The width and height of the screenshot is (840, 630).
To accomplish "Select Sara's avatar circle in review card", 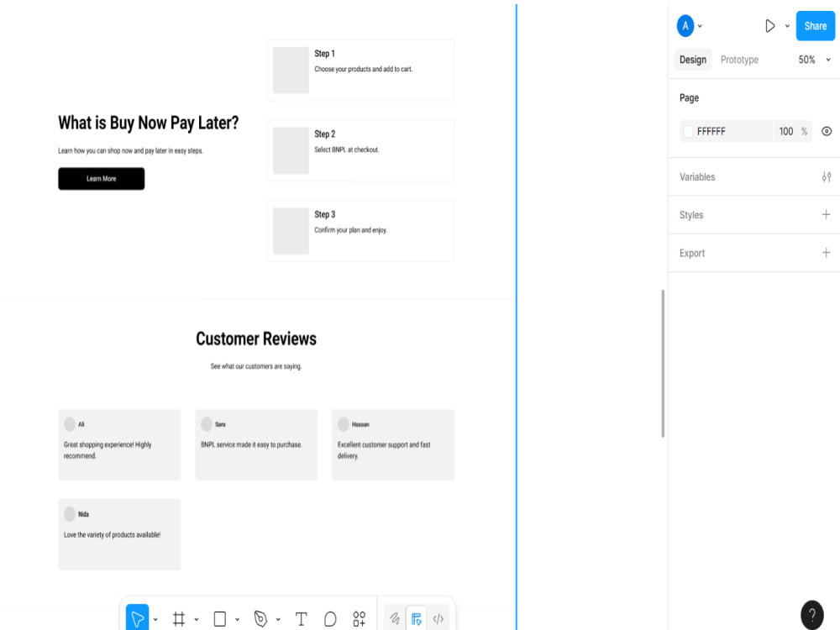I will (207, 424).
